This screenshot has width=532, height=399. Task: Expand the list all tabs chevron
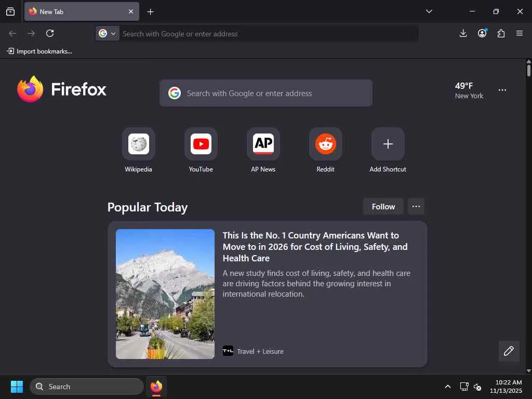[429, 11]
